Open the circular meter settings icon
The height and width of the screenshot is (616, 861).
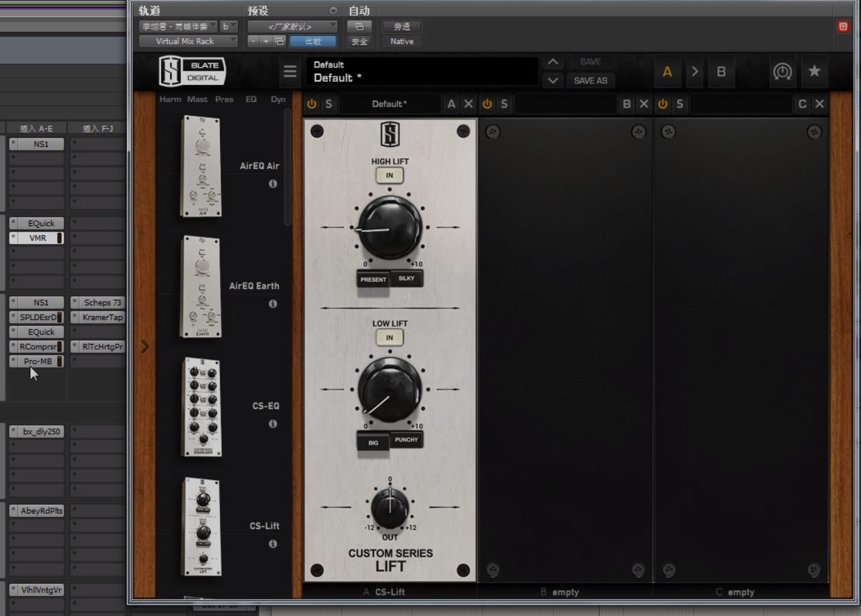pyautogui.click(x=782, y=72)
